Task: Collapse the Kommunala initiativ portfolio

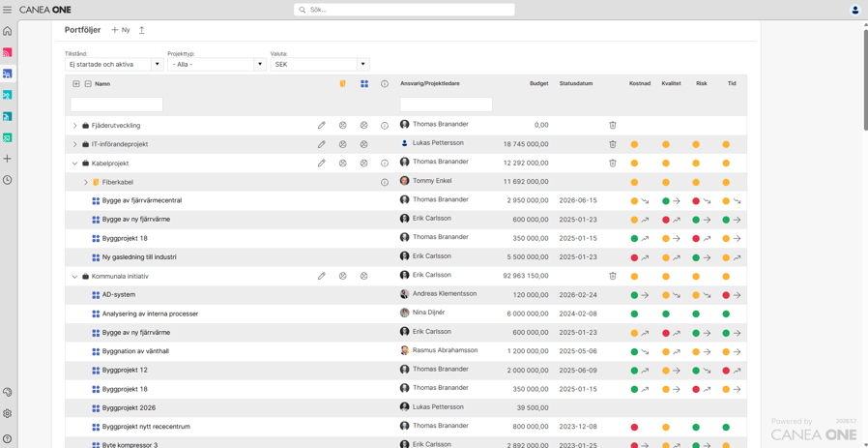Action: point(74,276)
